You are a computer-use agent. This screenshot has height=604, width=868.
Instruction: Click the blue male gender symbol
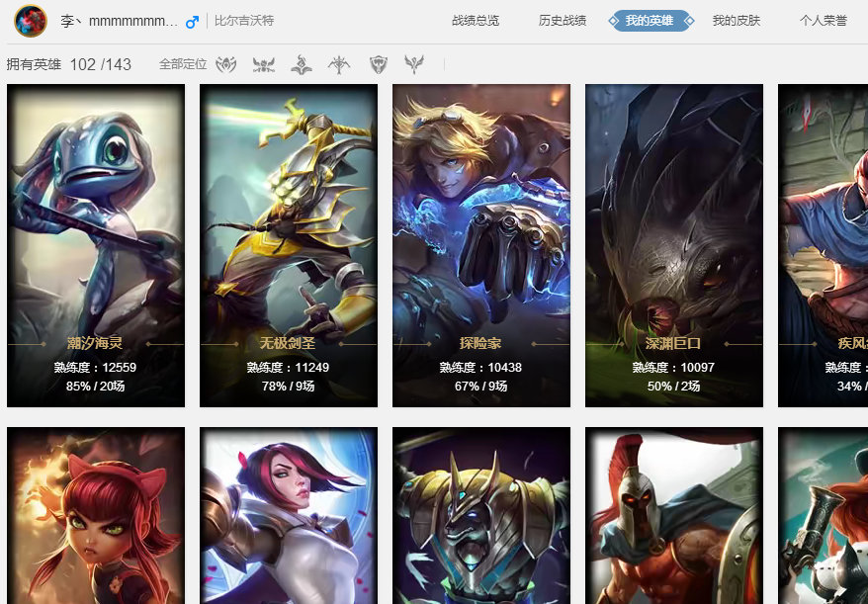(x=192, y=22)
